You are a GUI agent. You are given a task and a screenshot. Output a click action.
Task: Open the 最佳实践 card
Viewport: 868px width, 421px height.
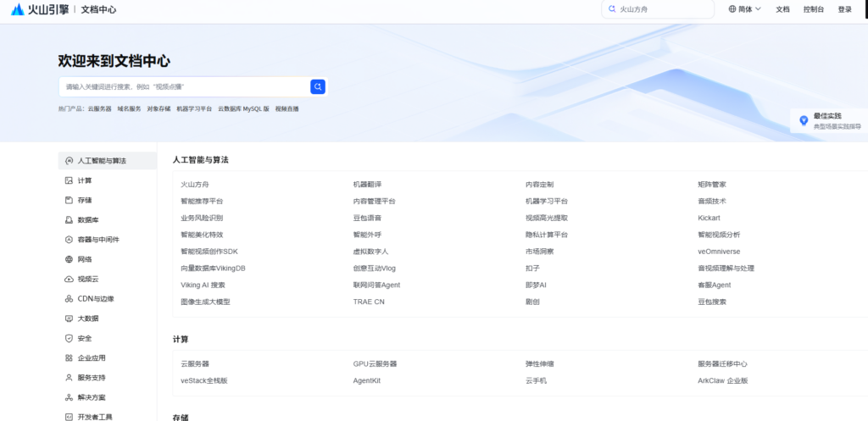(829, 120)
